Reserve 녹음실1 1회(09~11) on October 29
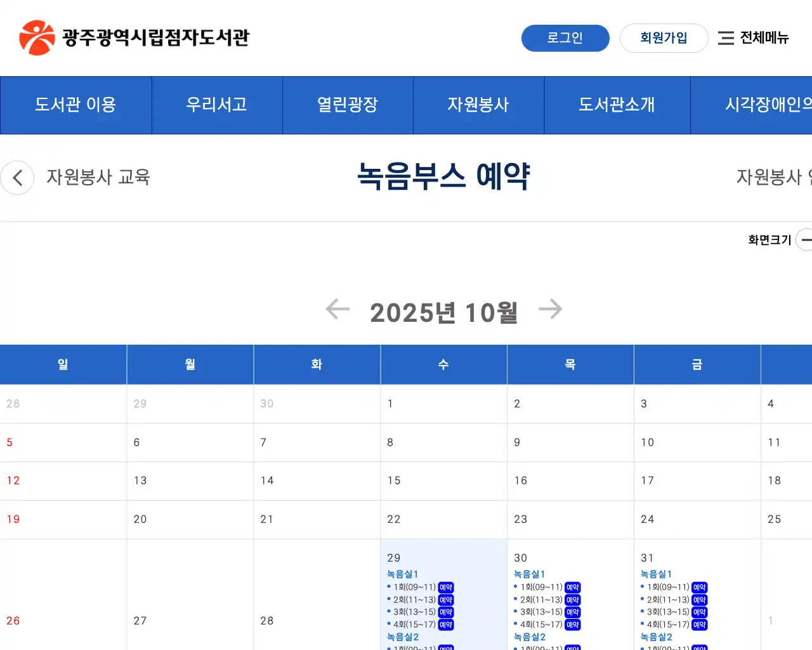This screenshot has height=650, width=812. (446, 588)
